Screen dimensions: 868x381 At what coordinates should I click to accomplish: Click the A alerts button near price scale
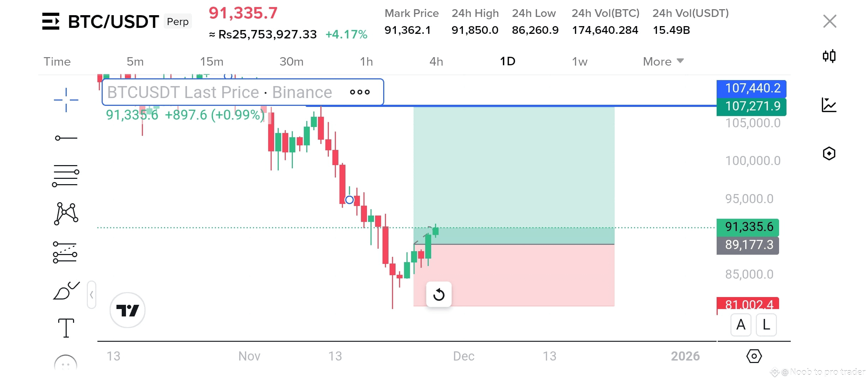[x=741, y=325]
